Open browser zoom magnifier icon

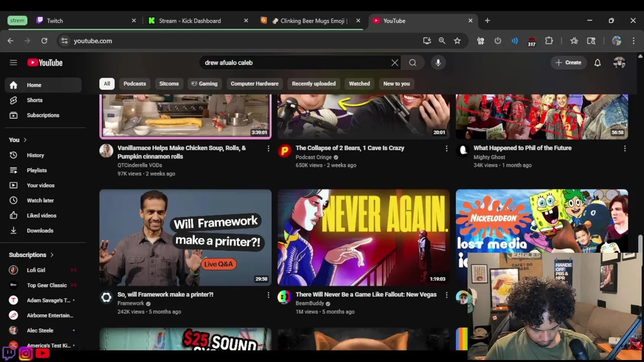click(442, 41)
